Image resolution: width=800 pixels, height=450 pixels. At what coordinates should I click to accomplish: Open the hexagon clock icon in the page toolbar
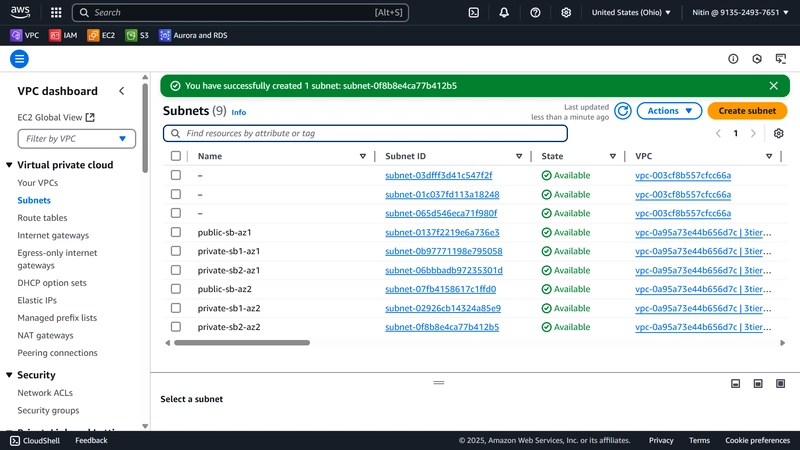coord(757,59)
